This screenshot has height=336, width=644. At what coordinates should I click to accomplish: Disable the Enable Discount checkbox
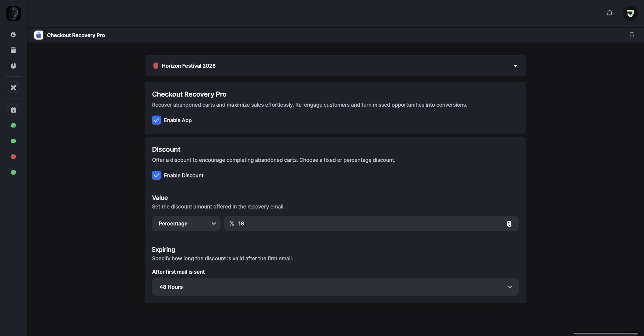[156, 175]
